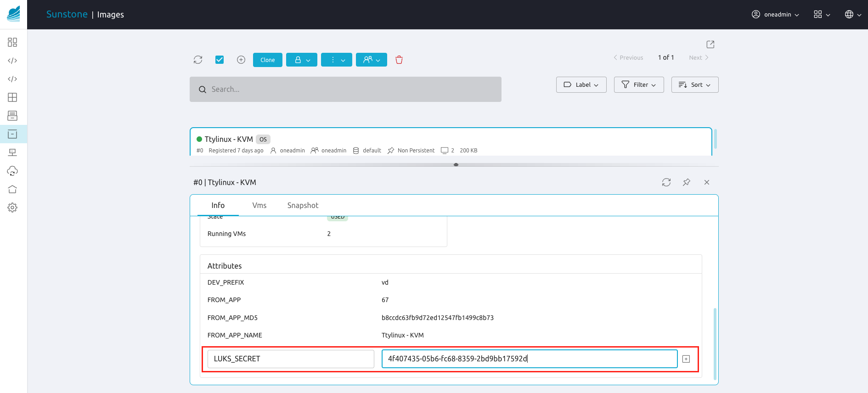Refresh the images list

pos(198,60)
